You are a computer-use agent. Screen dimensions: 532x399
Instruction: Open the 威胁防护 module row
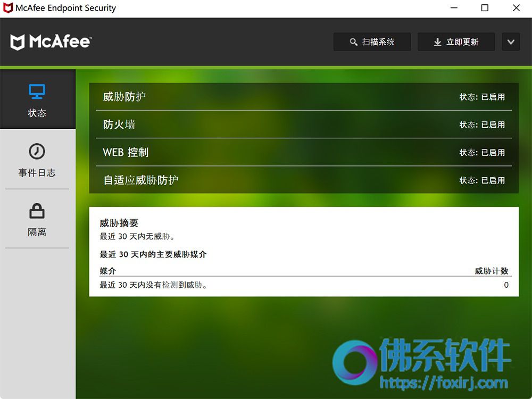click(x=304, y=97)
